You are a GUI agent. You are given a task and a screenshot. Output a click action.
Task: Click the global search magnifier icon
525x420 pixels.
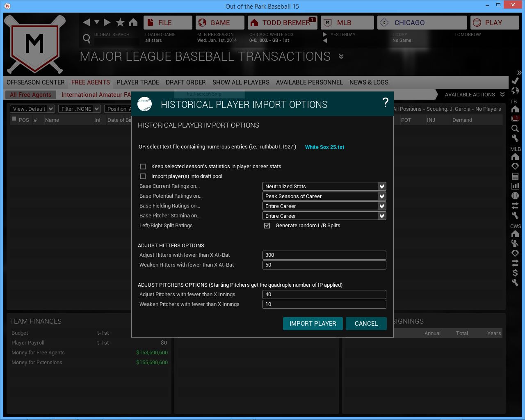(x=87, y=39)
